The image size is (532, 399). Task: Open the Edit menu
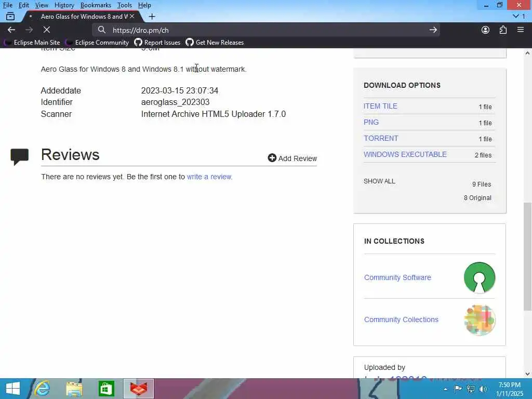pos(24,5)
